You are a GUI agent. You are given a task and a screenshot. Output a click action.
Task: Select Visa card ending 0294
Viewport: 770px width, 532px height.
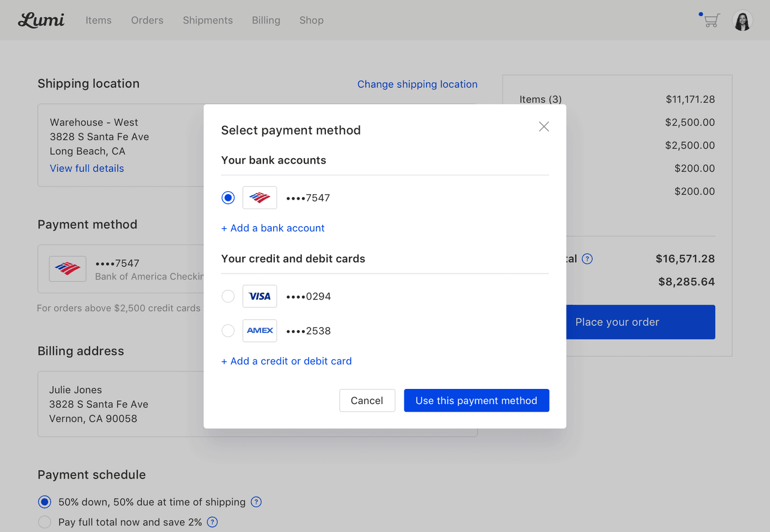point(228,296)
